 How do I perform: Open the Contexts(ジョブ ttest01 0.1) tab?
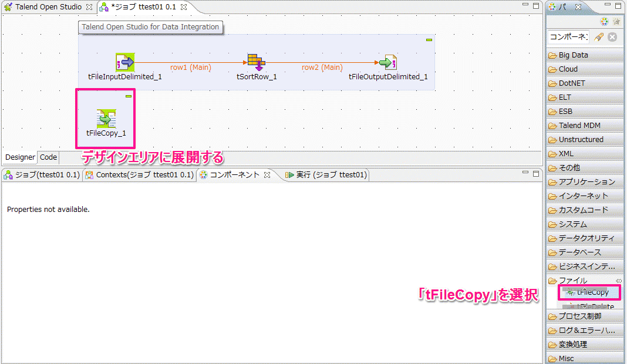(x=140, y=175)
